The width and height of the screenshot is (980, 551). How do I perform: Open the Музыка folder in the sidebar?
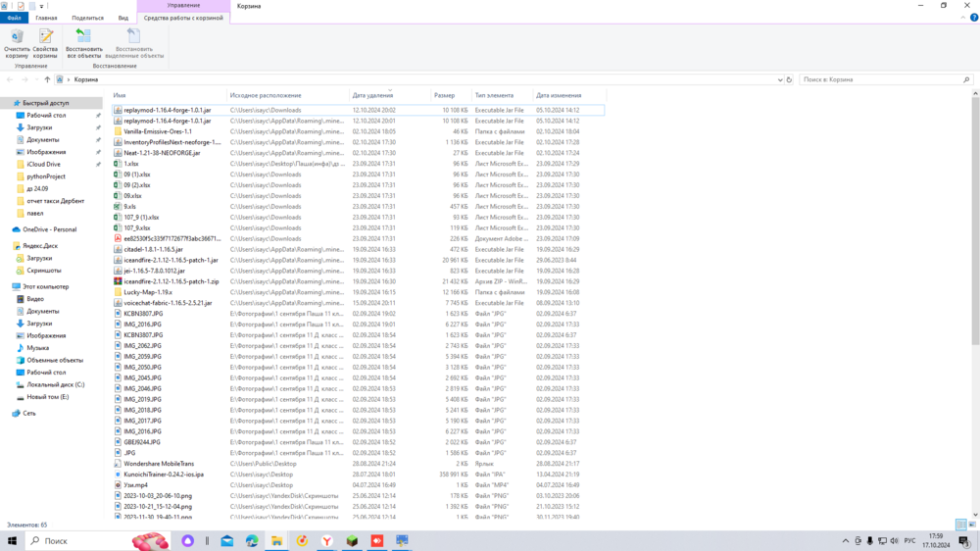click(37, 348)
